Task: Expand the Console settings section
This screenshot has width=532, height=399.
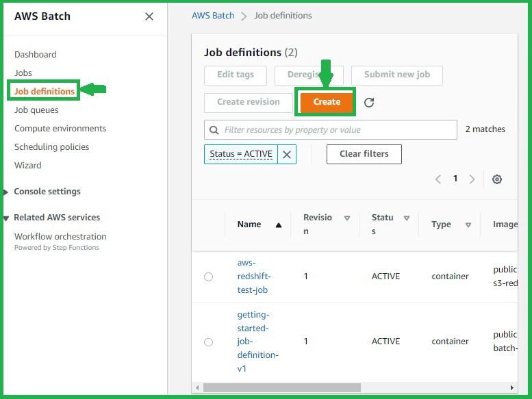Action: click(x=5, y=192)
